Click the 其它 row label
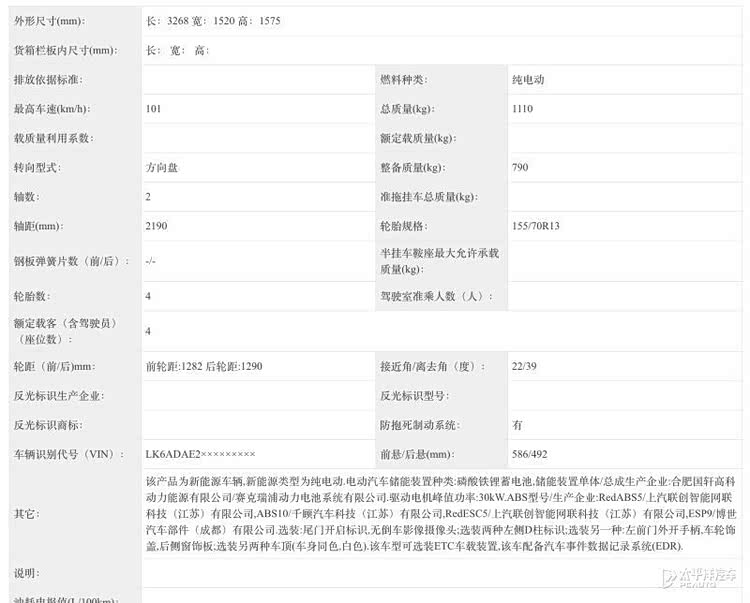This screenshot has width=750, height=603. (26, 513)
